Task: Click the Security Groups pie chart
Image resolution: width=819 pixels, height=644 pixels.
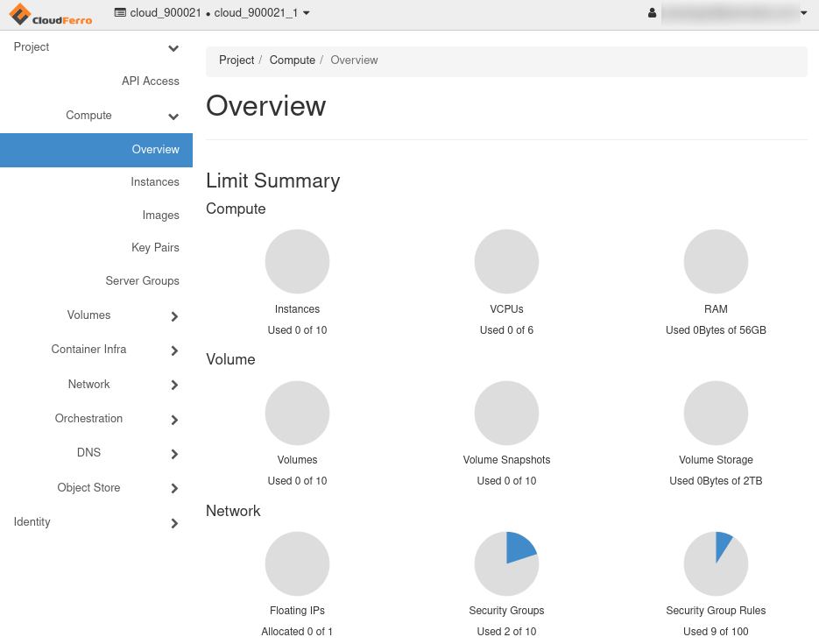Action: 506,563
